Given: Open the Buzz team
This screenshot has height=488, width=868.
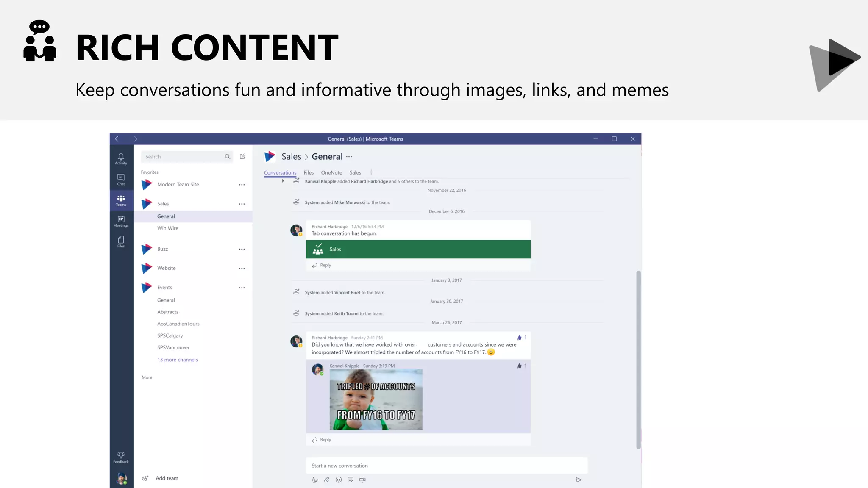Looking at the screenshot, I should [162, 249].
